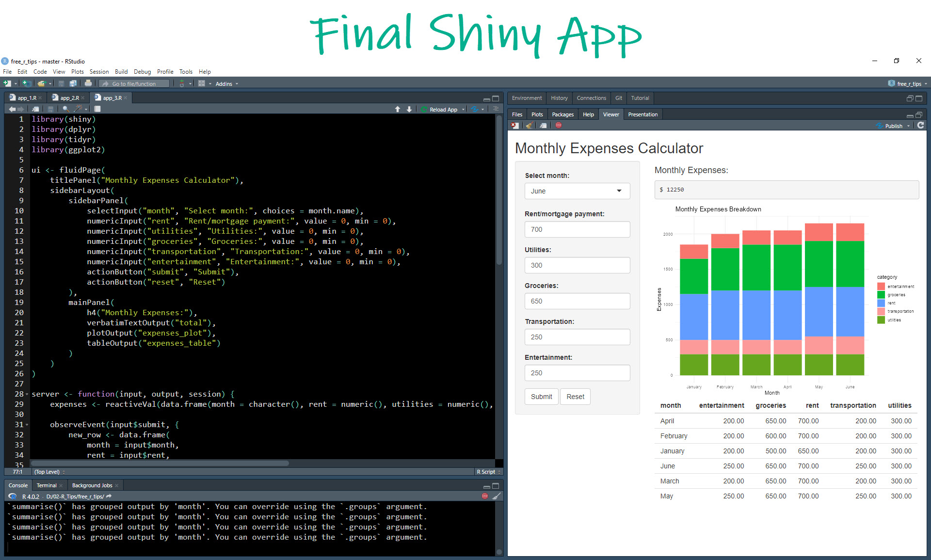The image size is (931, 560).
Task: Click the Packages tab icon
Action: coord(562,114)
